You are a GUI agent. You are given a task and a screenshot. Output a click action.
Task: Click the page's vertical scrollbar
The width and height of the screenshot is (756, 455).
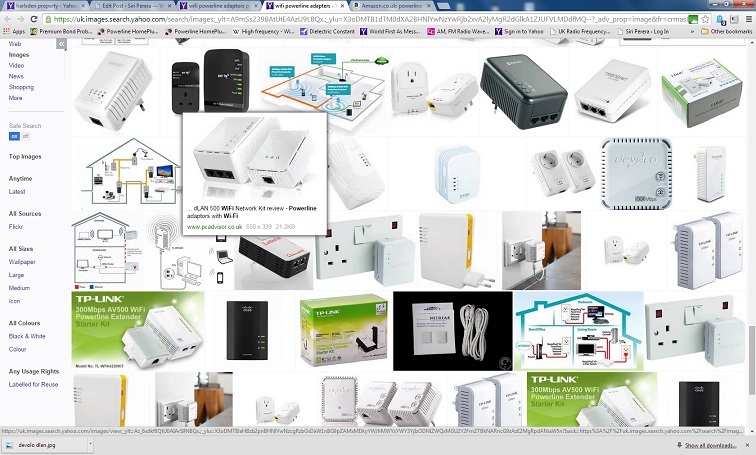tap(751, 200)
